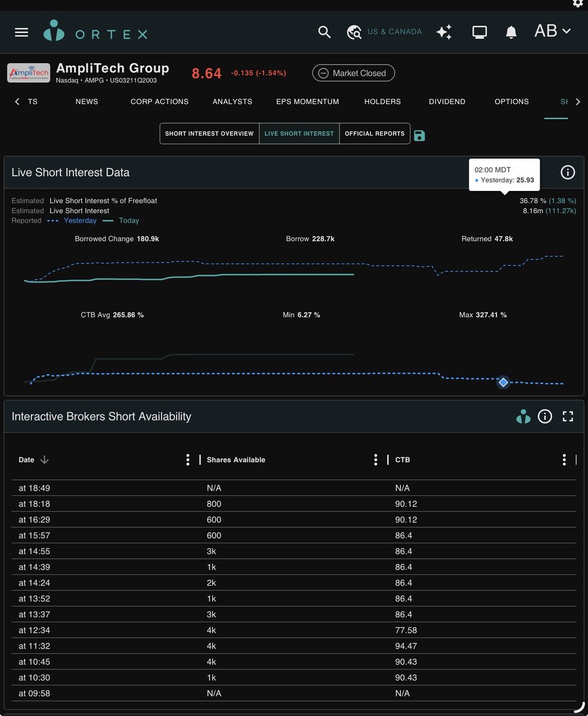
Task: Click the diamond marker on CTB chart
Action: (x=503, y=382)
